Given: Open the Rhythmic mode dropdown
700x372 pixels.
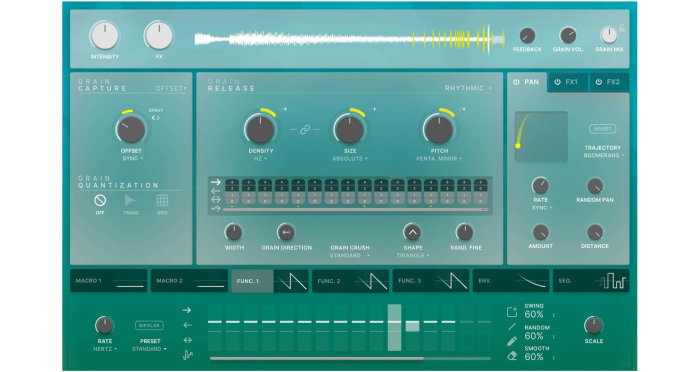Looking at the screenshot, I should (468, 88).
